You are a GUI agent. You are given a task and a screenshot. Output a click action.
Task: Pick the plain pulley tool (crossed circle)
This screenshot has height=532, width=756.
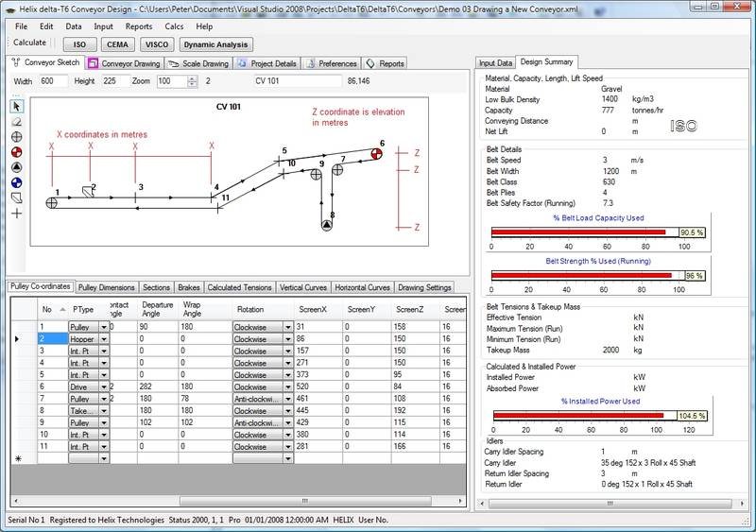17,137
